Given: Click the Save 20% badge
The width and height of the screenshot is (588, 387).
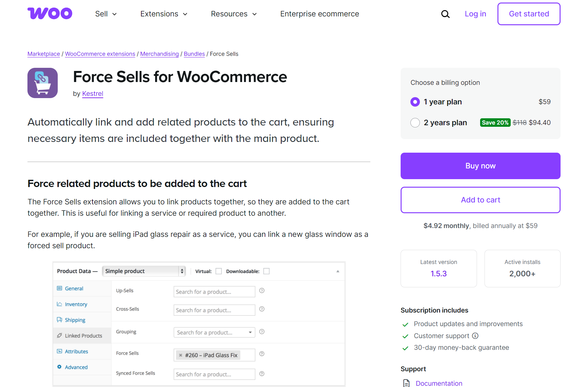Looking at the screenshot, I should pyautogui.click(x=495, y=123).
